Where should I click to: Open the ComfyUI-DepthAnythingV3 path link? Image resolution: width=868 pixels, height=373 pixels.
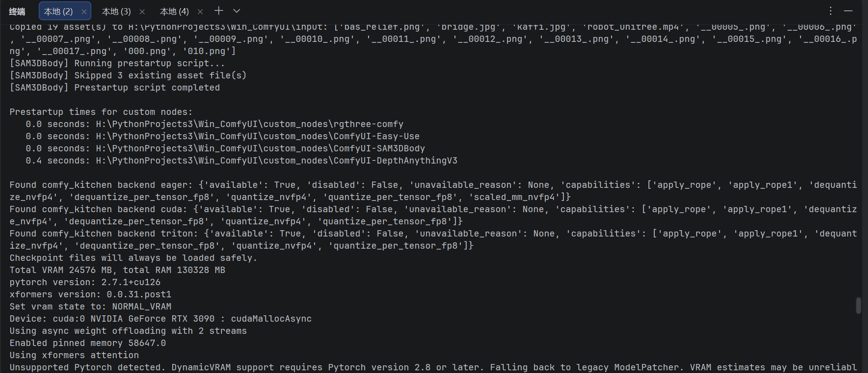pyautogui.click(x=277, y=161)
